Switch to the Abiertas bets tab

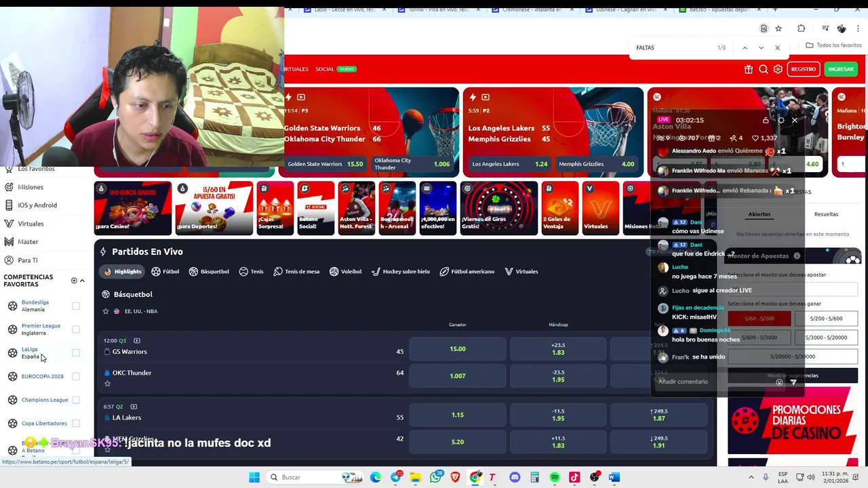[x=759, y=214]
